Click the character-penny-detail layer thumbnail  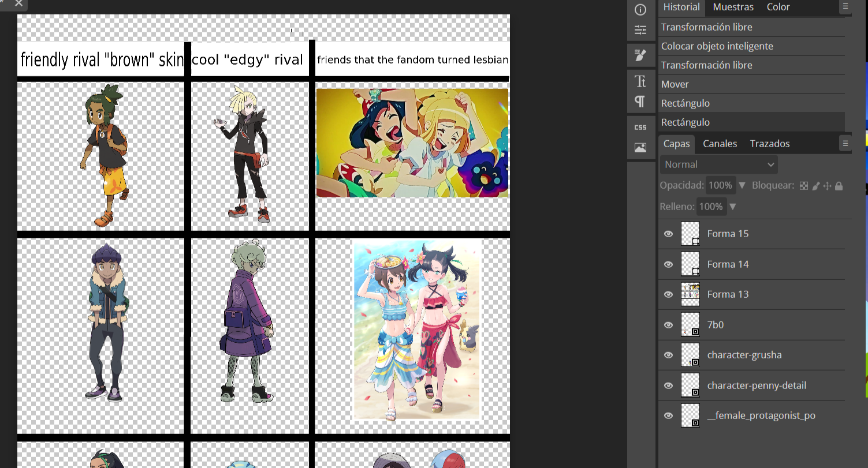(x=690, y=385)
